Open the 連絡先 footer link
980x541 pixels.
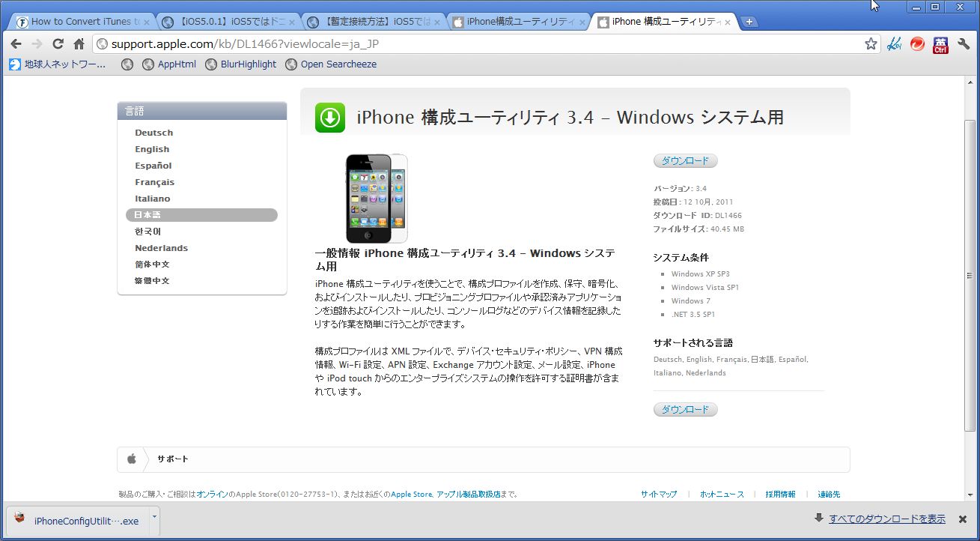click(x=829, y=495)
